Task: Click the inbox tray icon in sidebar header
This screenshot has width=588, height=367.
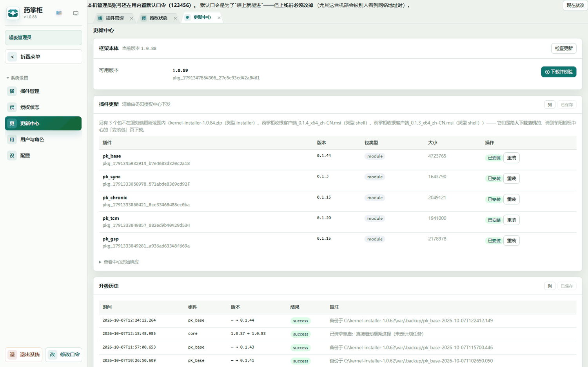Action: pos(76,13)
